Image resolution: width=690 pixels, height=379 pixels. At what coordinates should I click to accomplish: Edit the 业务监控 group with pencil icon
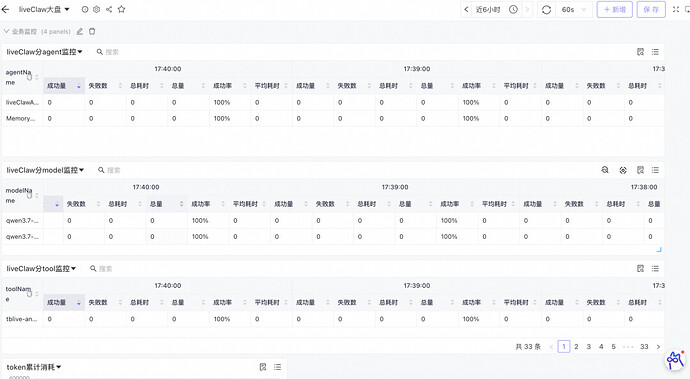coord(80,31)
